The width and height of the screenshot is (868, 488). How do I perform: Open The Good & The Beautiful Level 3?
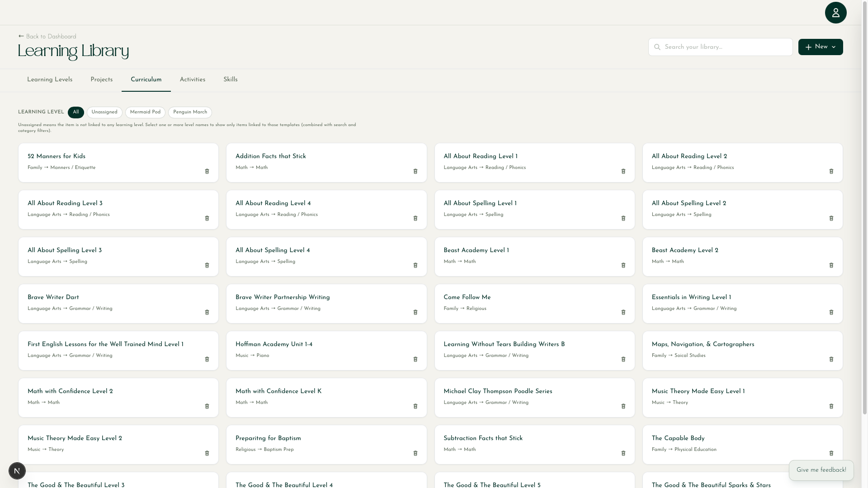pos(76,485)
